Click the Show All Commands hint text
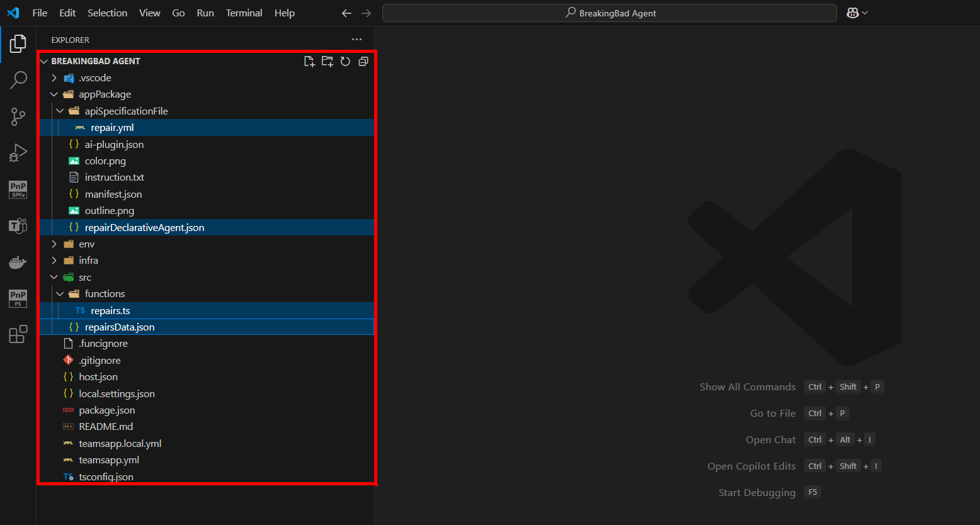Viewport: 980px width, 525px height. pos(748,387)
